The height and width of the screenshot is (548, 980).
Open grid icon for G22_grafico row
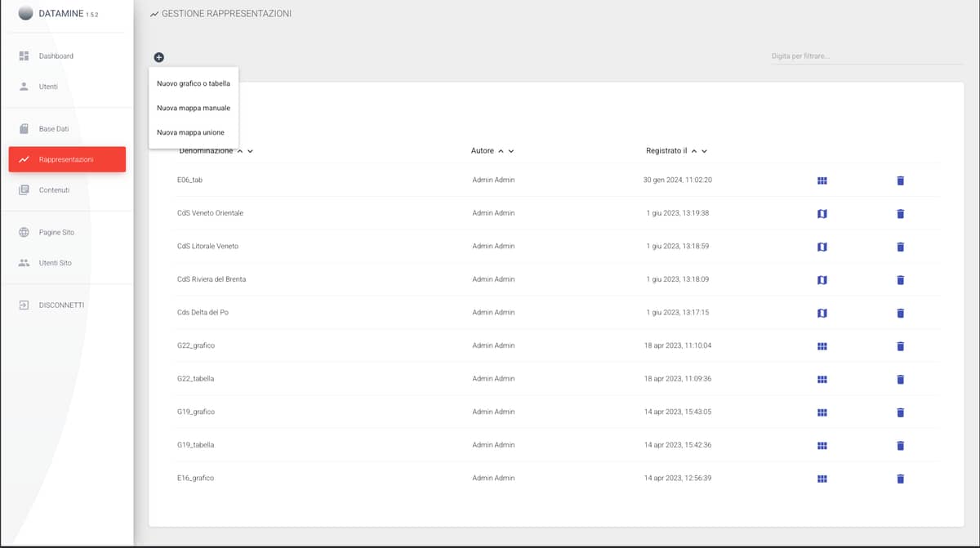tap(822, 346)
